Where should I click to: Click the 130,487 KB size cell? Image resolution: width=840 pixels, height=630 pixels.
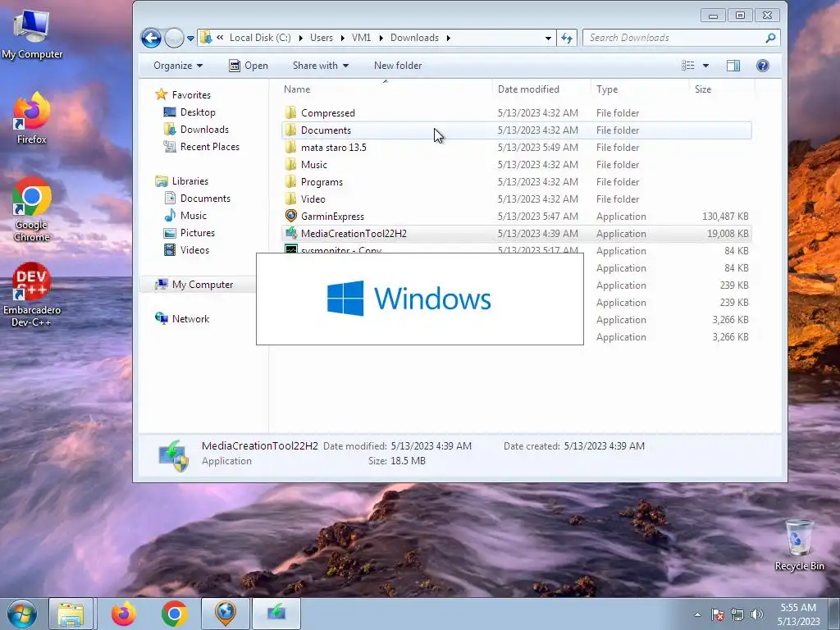pos(725,217)
